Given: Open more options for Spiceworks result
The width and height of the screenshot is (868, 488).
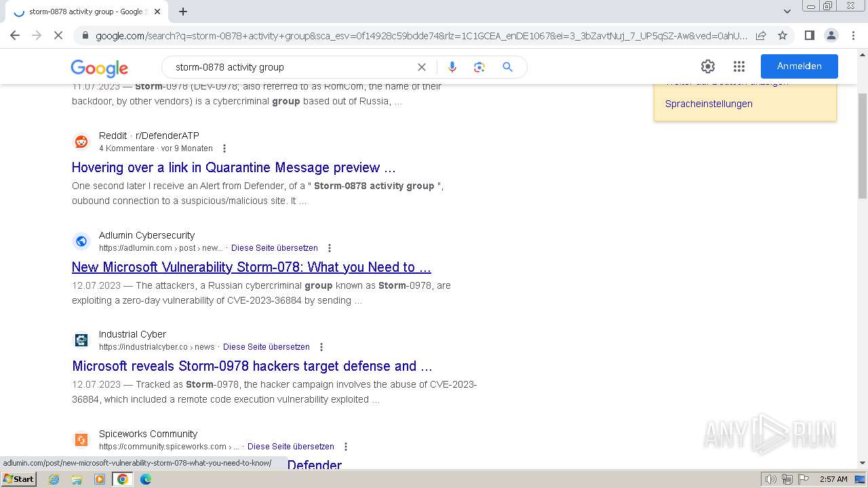Looking at the screenshot, I should [x=346, y=447].
